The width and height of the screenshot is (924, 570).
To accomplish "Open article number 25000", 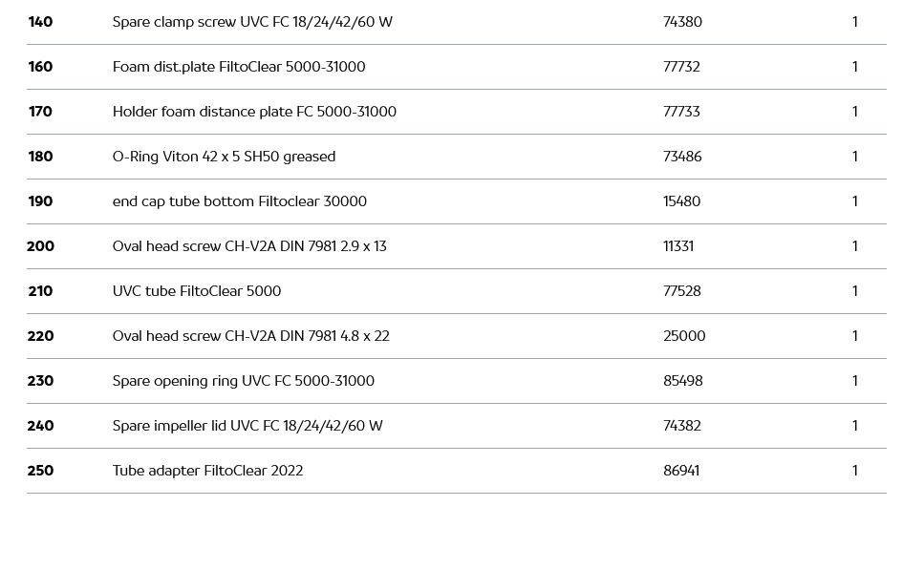I will 684,336.
